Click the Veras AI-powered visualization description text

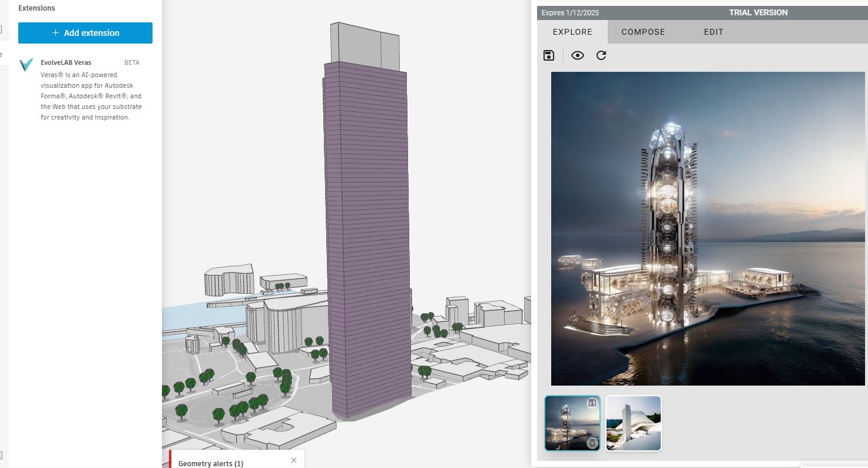(x=91, y=96)
